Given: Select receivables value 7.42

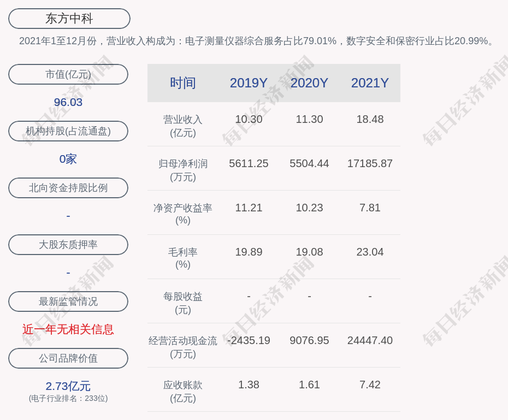Looking at the screenshot, I should tap(370, 384).
